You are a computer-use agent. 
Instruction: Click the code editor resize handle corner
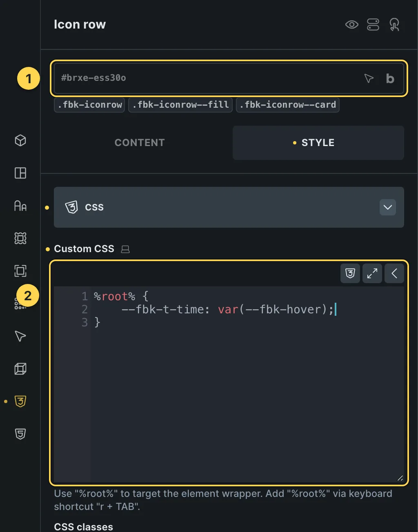pyautogui.click(x=400, y=478)
